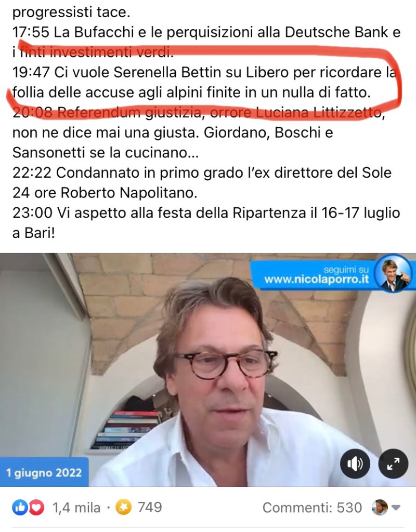Click the gold star icon next to 749
The width and height of the screenshot is (416, 532).
[123, 508]
